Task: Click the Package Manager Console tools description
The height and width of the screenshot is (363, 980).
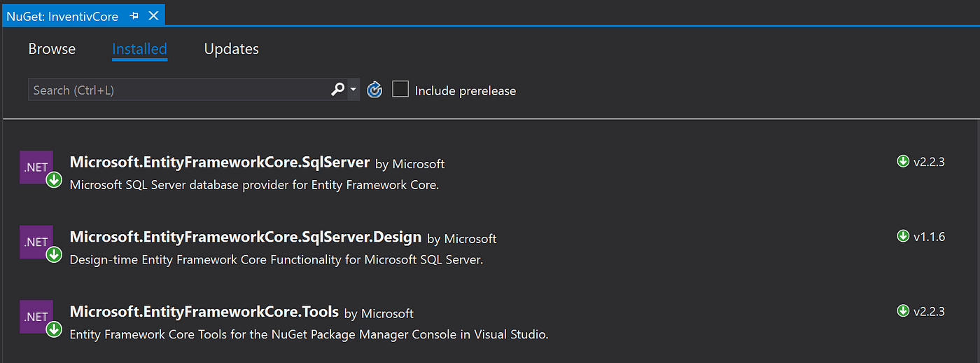Action: coord(309,334)
